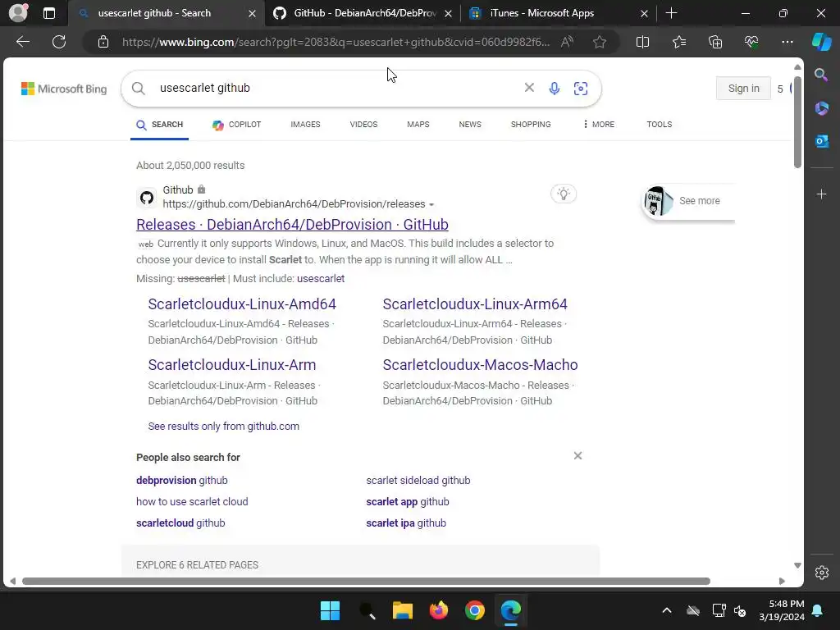Click the browser address bar URL

336,42
